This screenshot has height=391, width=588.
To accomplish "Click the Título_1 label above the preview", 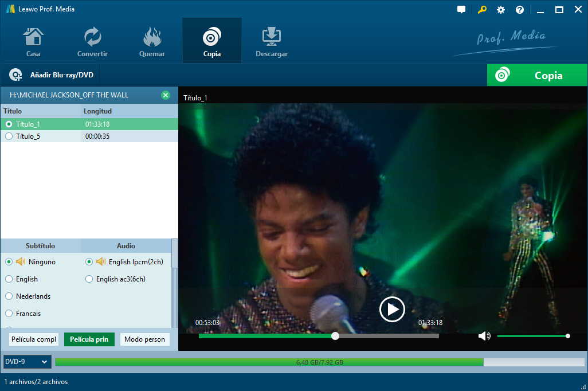I will click(195, 98).
